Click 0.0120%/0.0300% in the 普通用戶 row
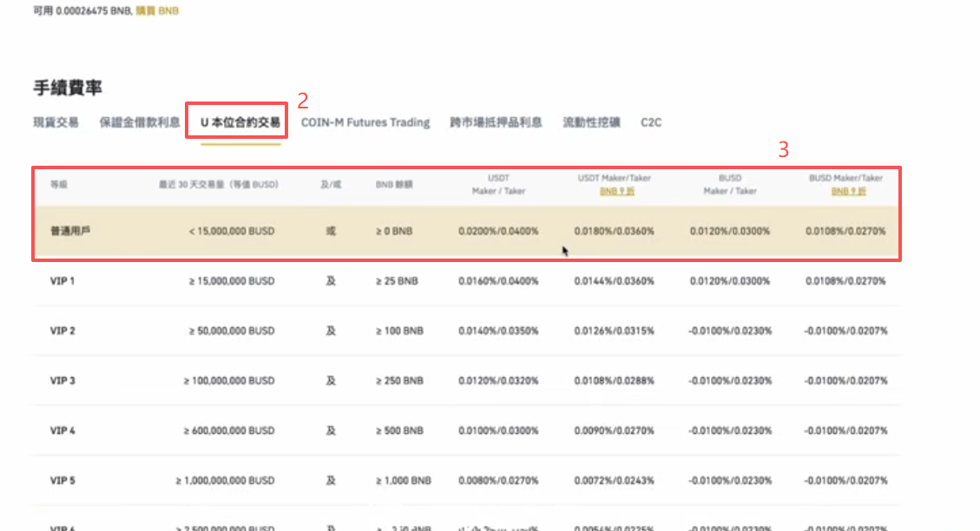The image size is (980, 531). [730, 231]
